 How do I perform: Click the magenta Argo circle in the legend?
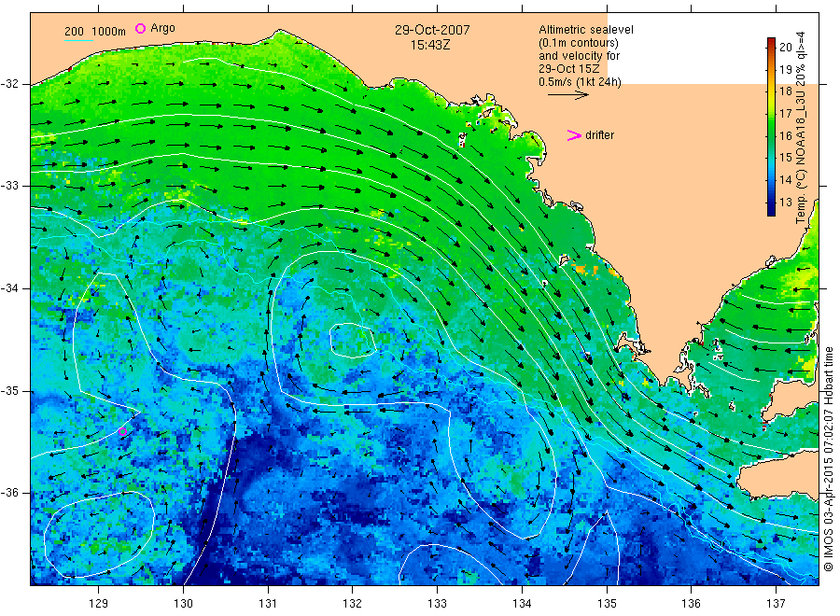[140, 28]
